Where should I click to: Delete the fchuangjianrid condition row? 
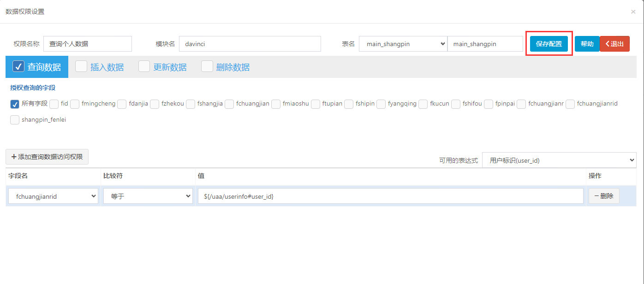[604, 196]
